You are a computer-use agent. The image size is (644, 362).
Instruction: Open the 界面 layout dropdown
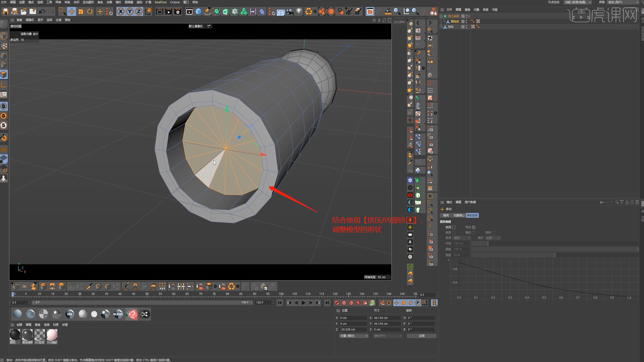click(x=623, y=2)
